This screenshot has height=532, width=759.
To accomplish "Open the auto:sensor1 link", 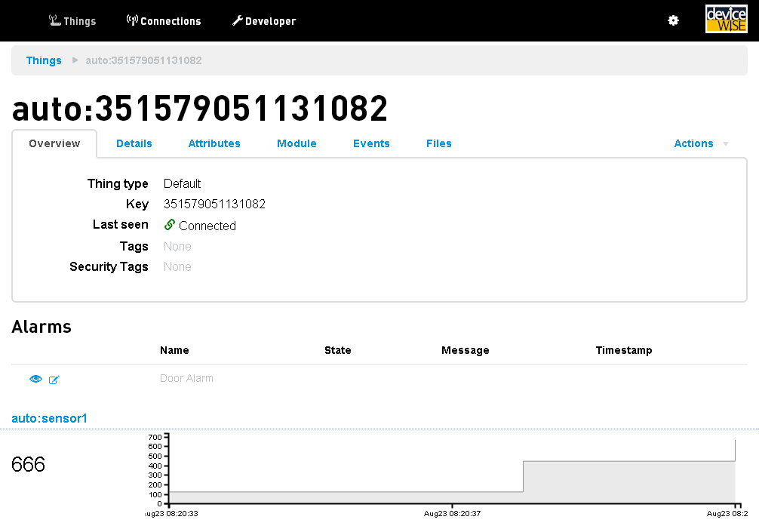I will pyautogui.click(x=50, y=418).
